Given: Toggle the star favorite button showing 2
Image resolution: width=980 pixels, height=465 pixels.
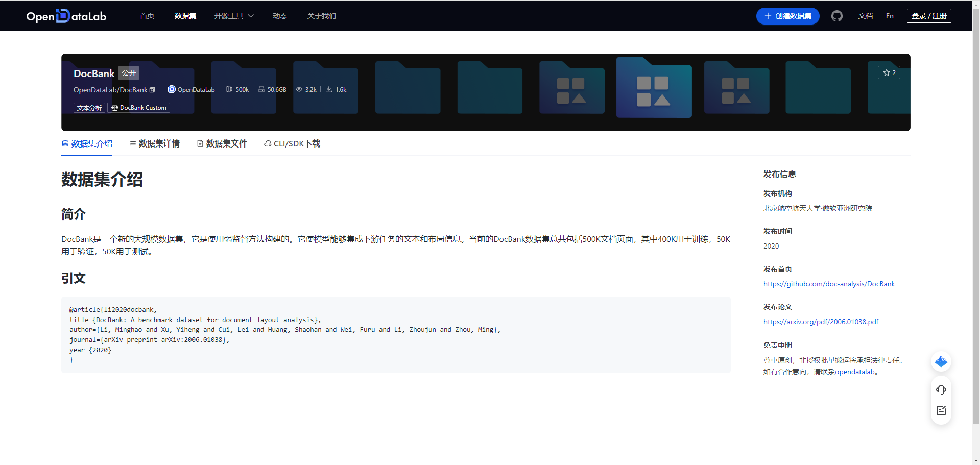Looking at the screenshot, I should point(889,72).
